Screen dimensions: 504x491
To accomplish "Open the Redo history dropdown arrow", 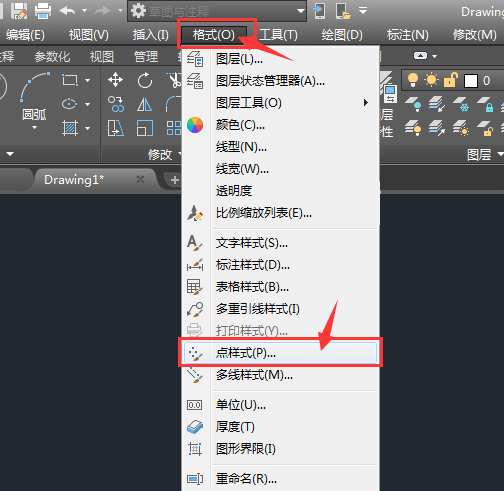I will pyautogui.click(x=120, y=11).
